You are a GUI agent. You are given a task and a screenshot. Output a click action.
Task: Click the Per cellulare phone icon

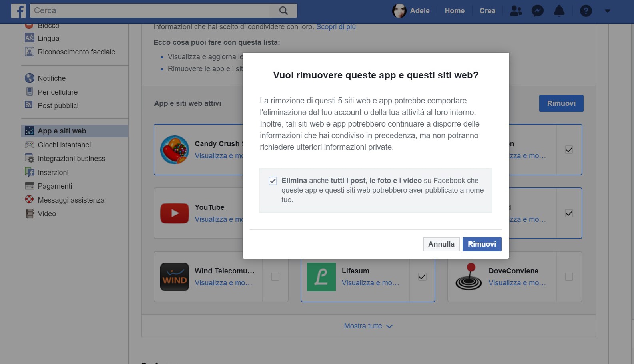(x=30, y=91)
